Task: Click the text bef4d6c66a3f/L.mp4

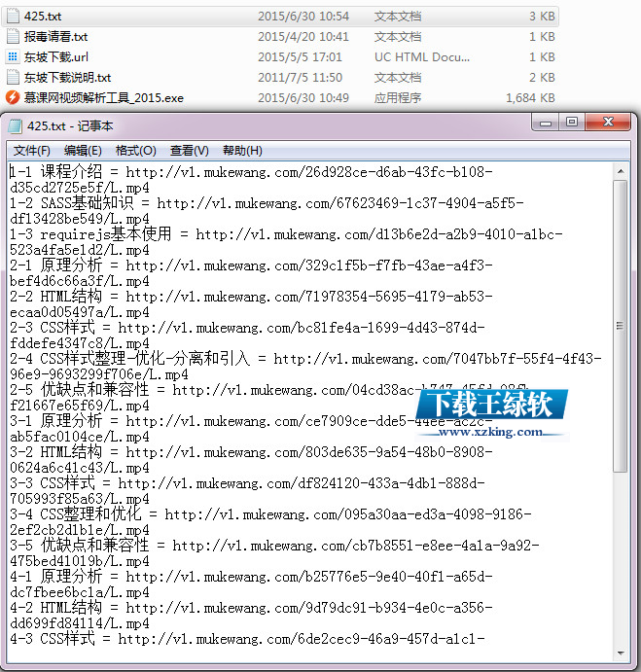Action: click(80, 281)
